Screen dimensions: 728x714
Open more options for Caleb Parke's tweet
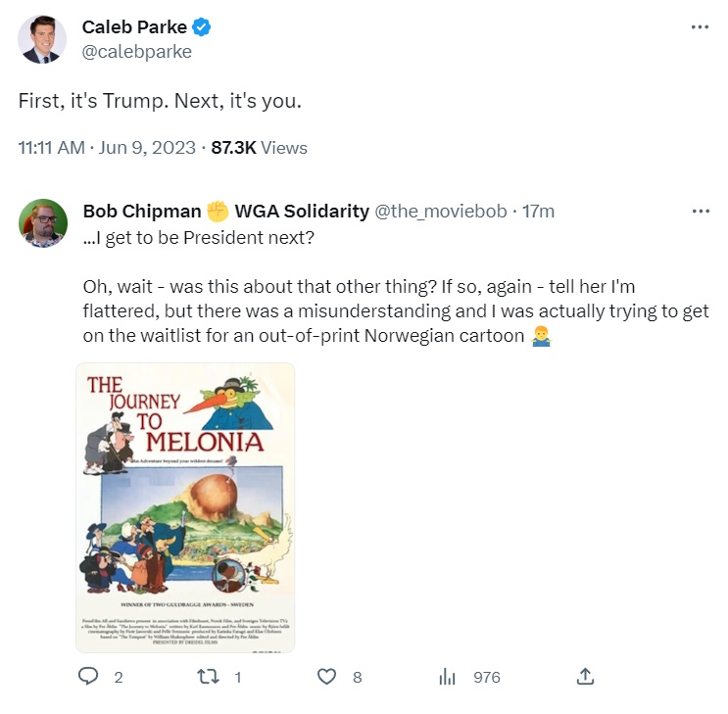pos(699,27)
